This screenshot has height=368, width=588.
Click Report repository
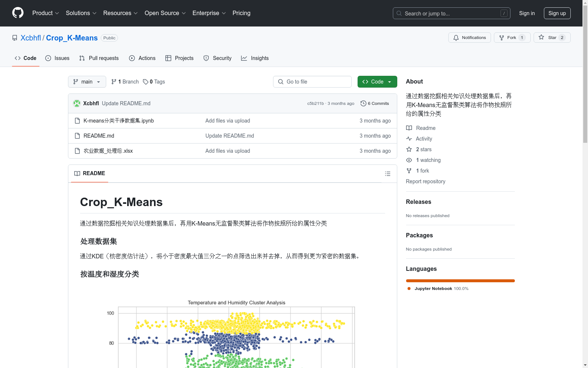[426, 181]
